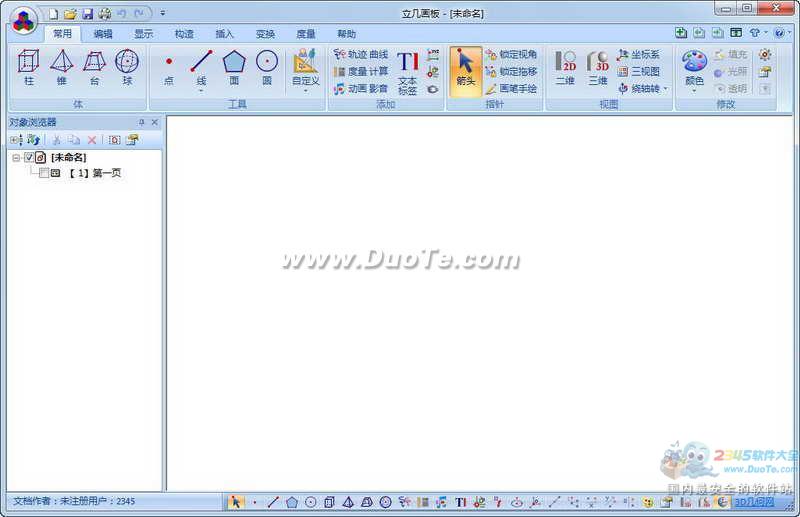800x517 pixels.
Task: Print using the printer icon in title bar
Action: point(104,14)
